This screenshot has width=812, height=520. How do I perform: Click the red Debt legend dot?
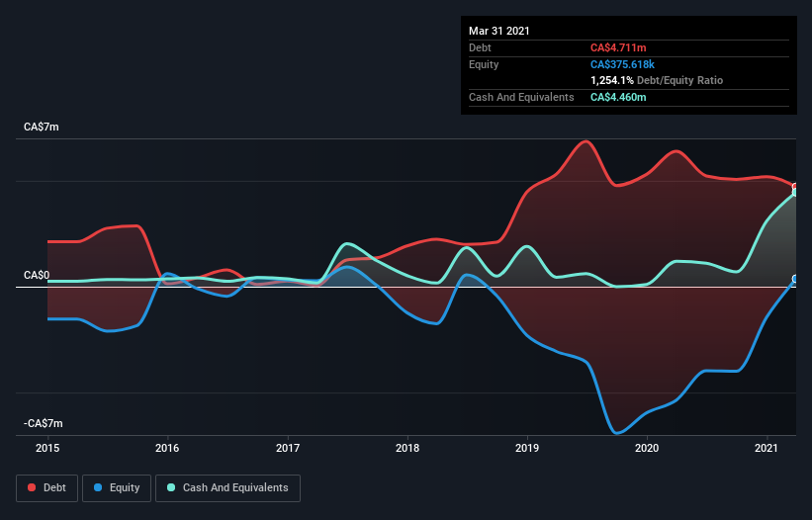click(32, 488)
